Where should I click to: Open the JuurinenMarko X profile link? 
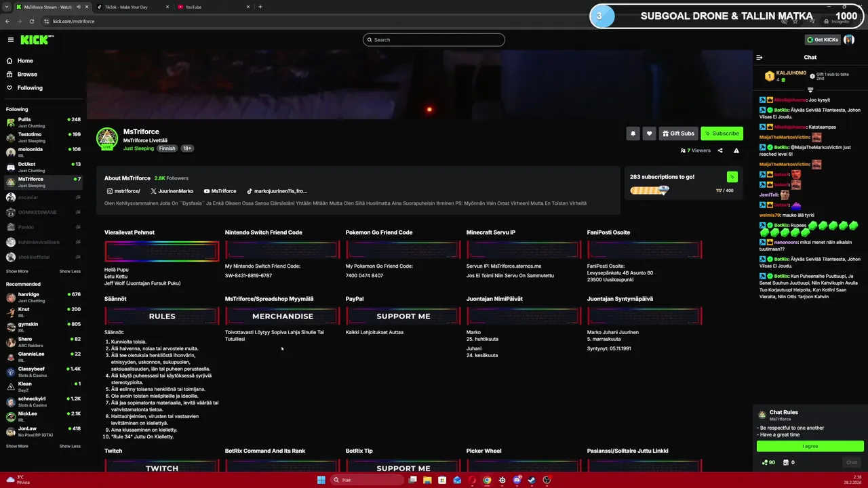(x=172, y=191)
